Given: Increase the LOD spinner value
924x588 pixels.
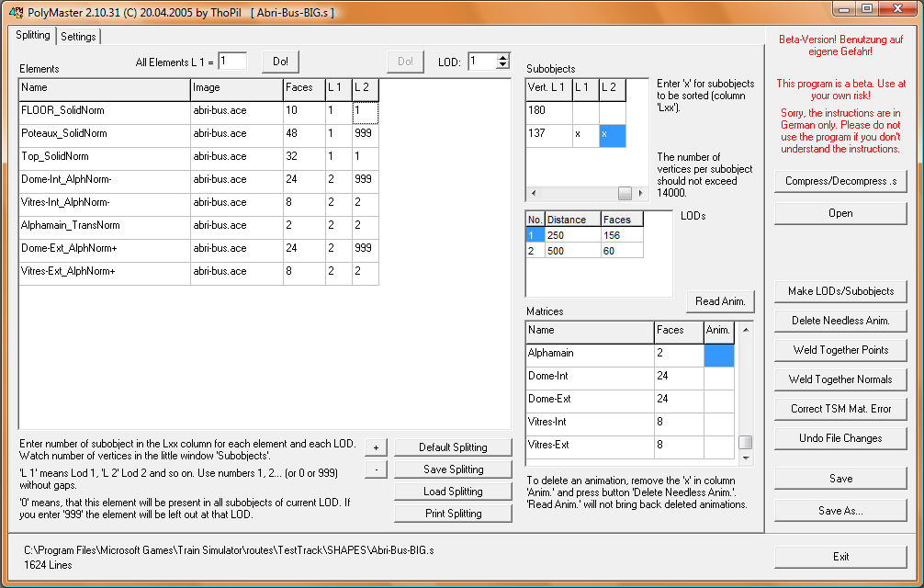Looking at the screenshot, I should pyautogui.click(x=502, y=57).
